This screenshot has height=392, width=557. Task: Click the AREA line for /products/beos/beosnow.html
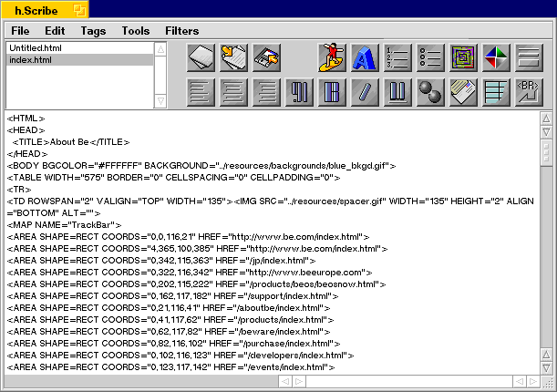pyautogui.click(x=196, y=284)
